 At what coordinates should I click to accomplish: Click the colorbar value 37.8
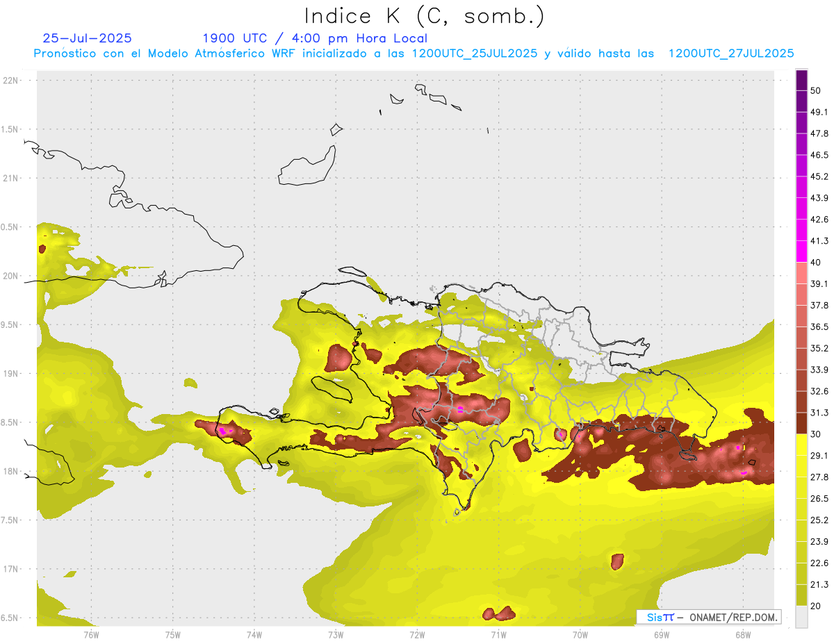819,306
